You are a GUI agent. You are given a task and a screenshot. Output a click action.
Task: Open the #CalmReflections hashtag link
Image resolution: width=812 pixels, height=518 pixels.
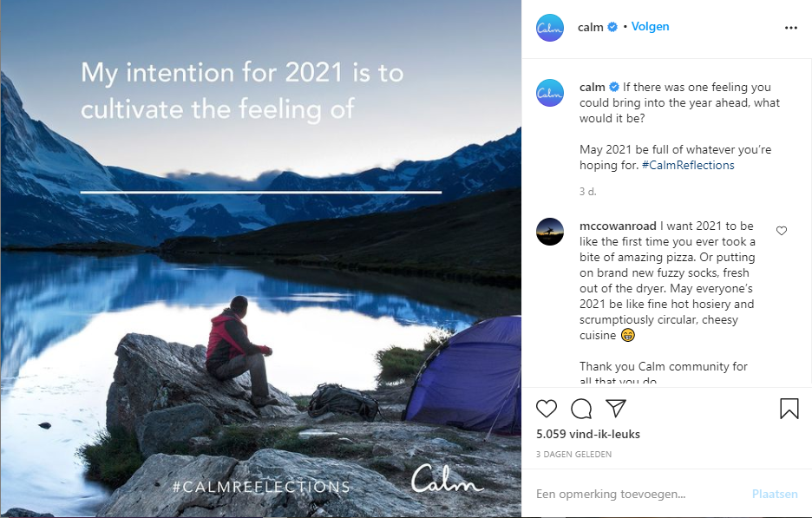tap(688, 165)
